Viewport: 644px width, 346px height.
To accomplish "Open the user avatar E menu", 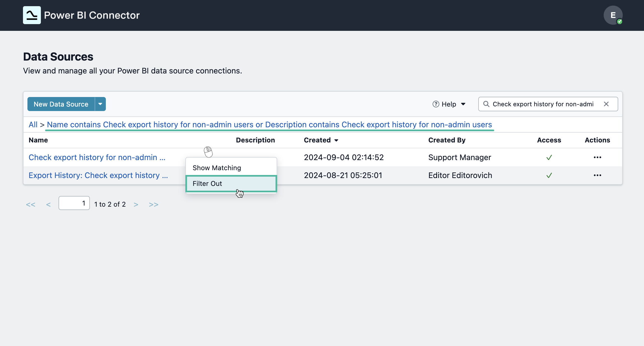I will 613,15.
